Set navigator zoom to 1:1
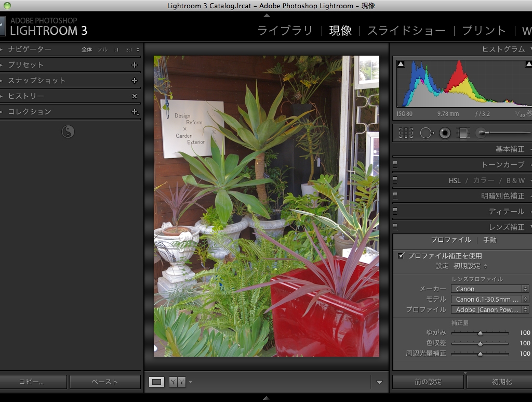 [116, 49]
